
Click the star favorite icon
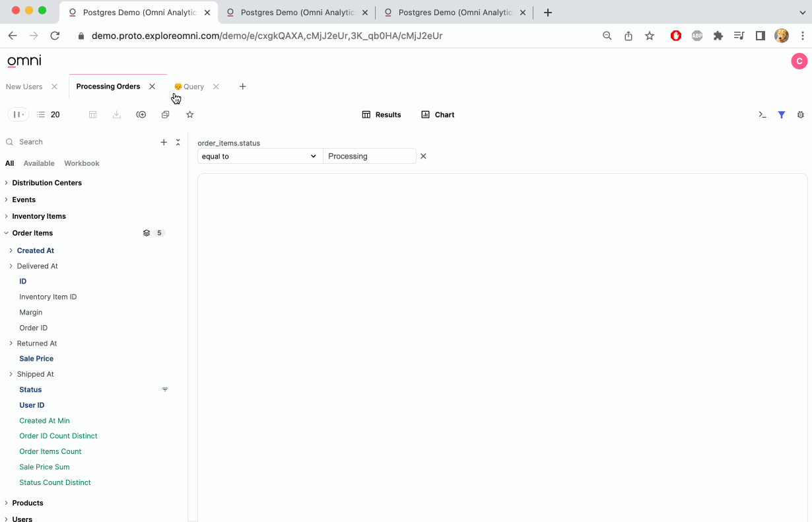pos(190,114)
